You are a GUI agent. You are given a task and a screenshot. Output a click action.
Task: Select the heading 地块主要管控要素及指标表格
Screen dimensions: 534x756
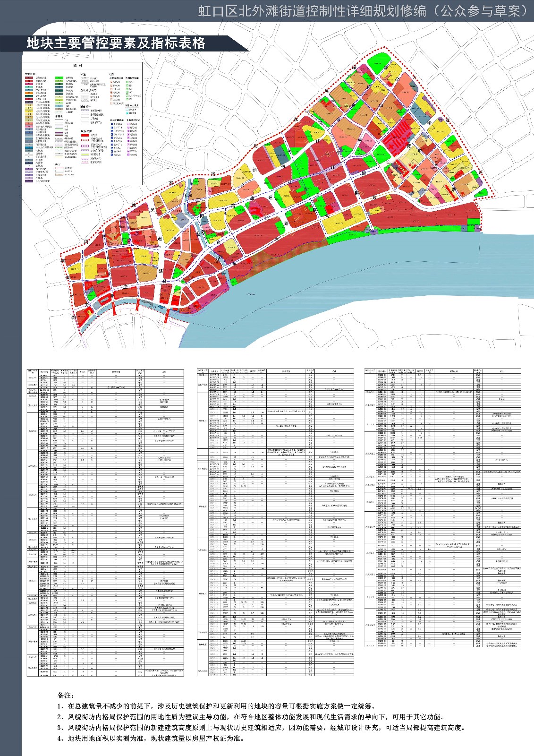(x=116, y=43)
